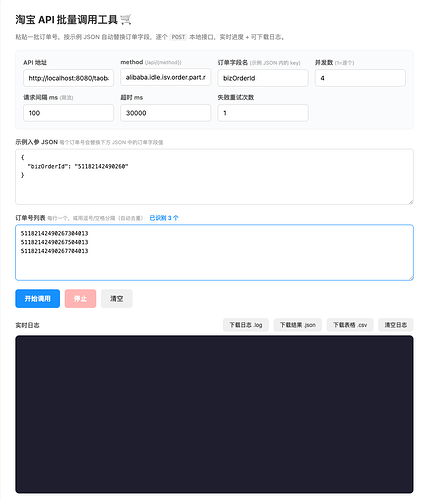Screen dimensions: 426x500
Task: Click the 示例入参 JSON label
Action: point(37,142)
